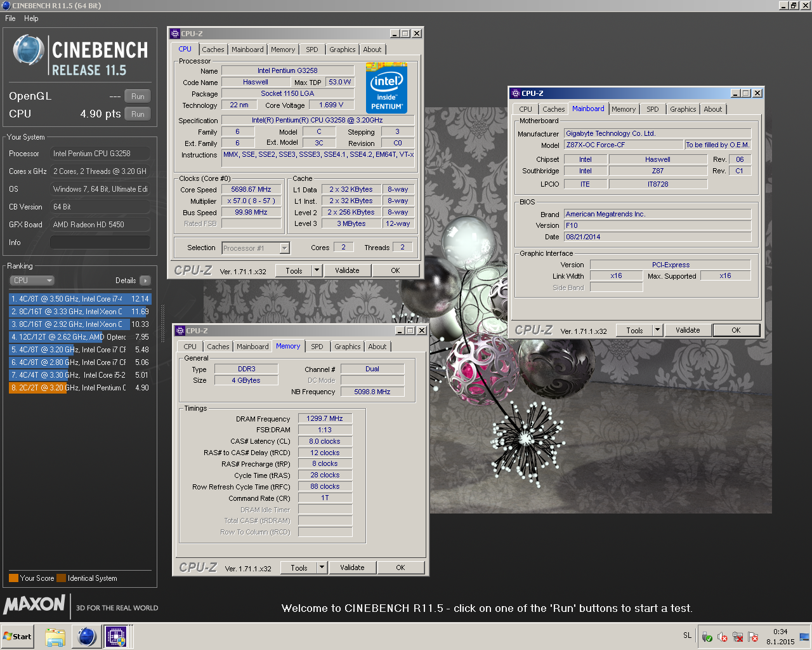Click the monitor icon at tray end

click(804, 637)
